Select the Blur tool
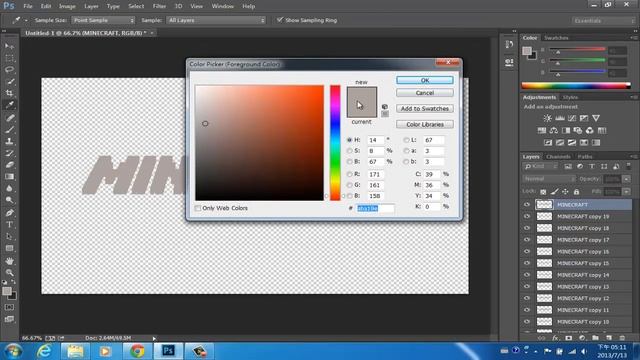The image size is (640, 360). (9, 189)
